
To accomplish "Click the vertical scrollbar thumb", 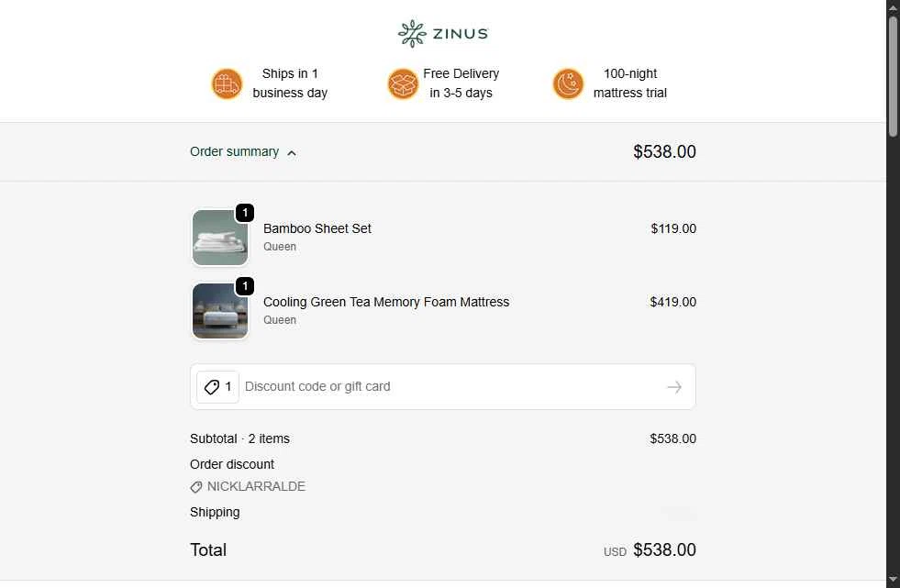I will tap(893, 73).
